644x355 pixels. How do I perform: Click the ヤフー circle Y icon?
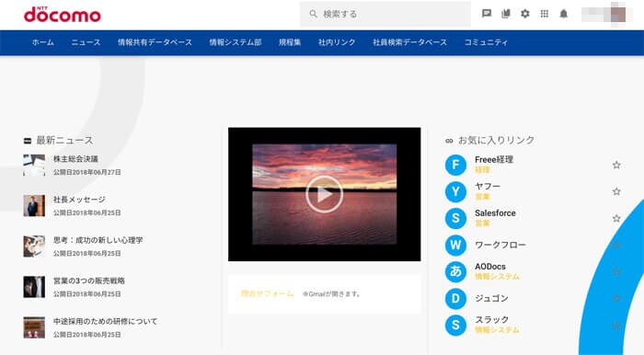[x=455, y=191]
